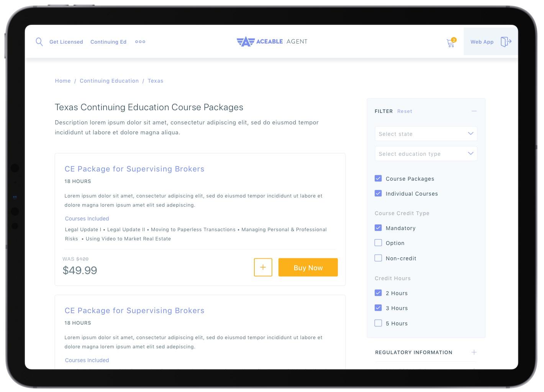The width and height of the screenshot is (544, 392).
Task: Open second CE Package for Supervising Brokers title
Action: click(134, 310)
